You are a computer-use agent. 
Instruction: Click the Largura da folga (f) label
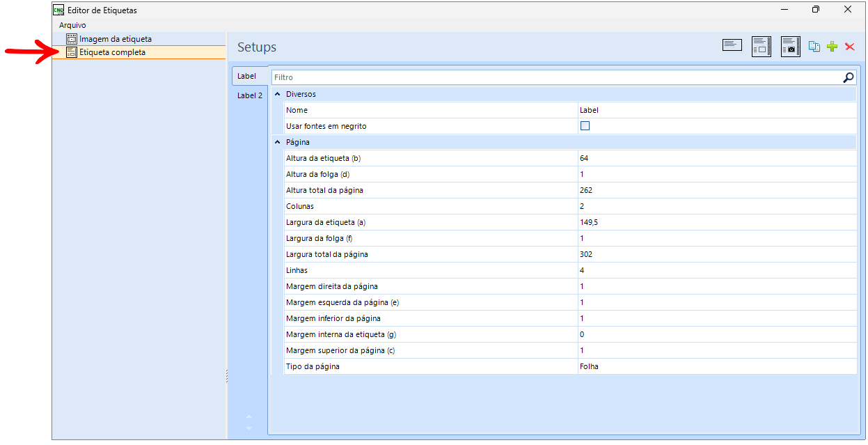(319, 238)
